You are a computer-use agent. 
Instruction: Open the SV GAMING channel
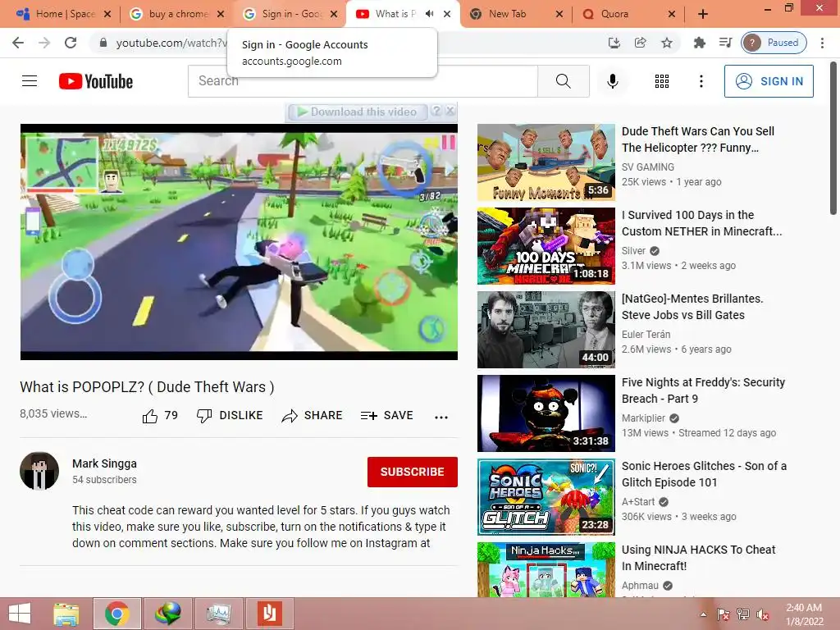point(648,167)
